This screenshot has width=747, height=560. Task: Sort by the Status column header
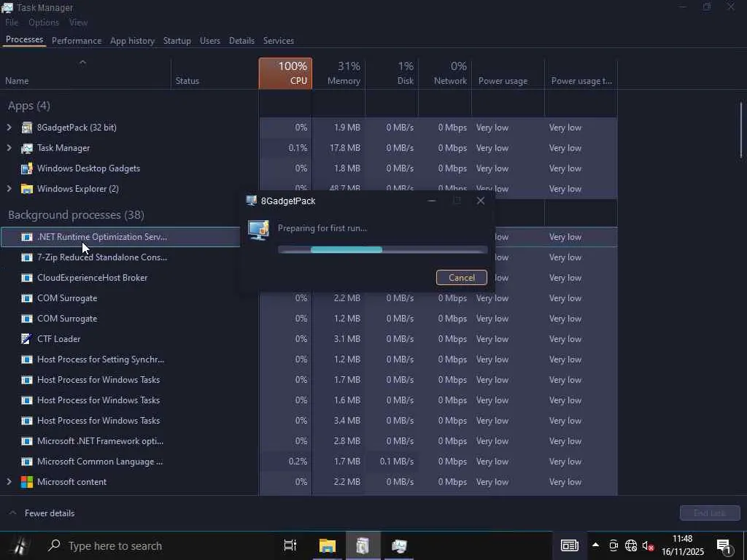tap(214, 74)
